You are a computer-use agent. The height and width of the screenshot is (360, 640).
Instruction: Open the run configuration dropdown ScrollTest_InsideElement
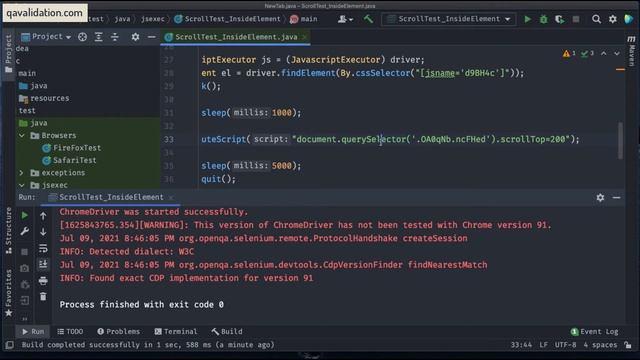(x=449, y=19)
